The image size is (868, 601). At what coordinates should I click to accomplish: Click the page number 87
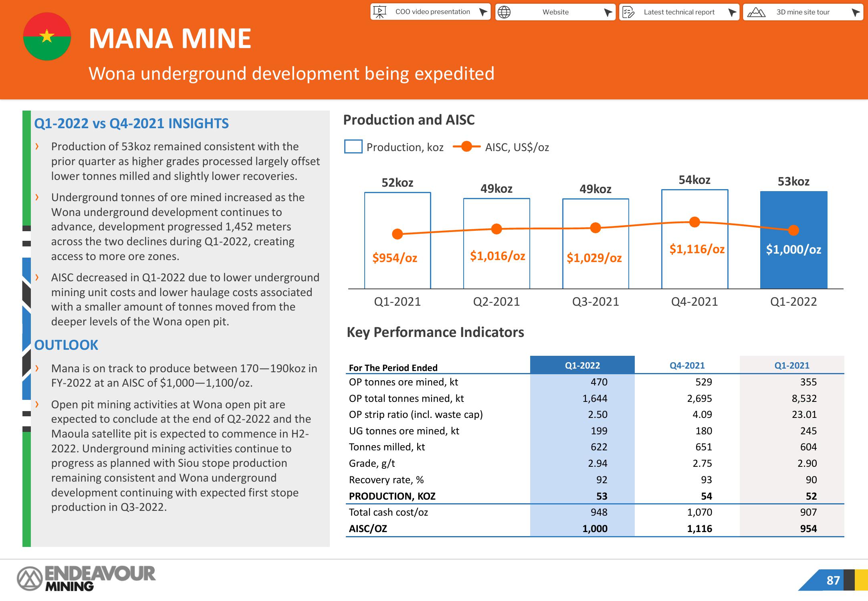(x=833, y=581)
